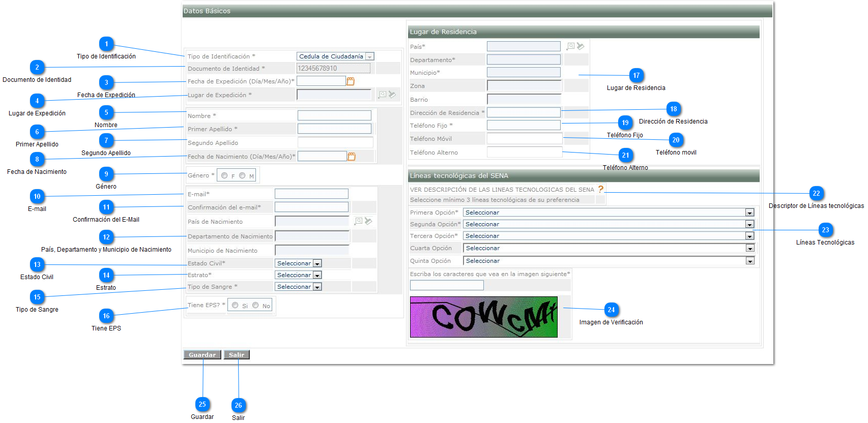The height and width of the screenshot is (423, 868).
Task: Click the captcha characters input field
Action: click(447, 285)
